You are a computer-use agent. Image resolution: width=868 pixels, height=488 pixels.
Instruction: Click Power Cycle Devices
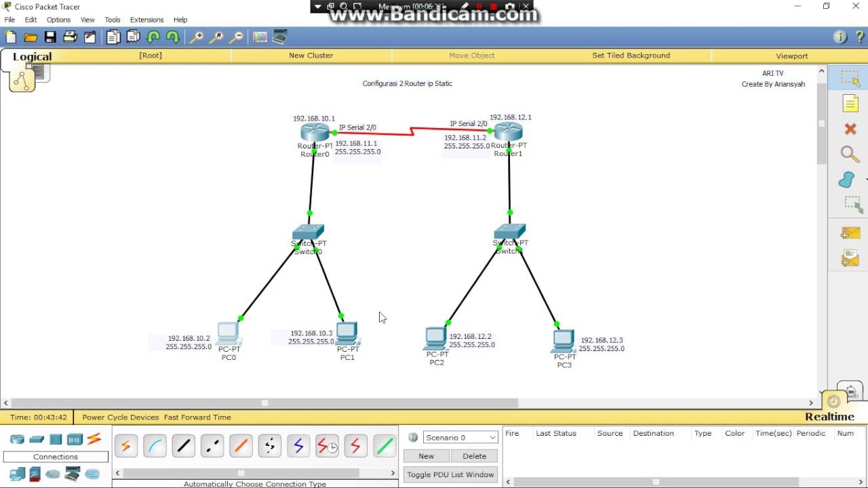120,418
